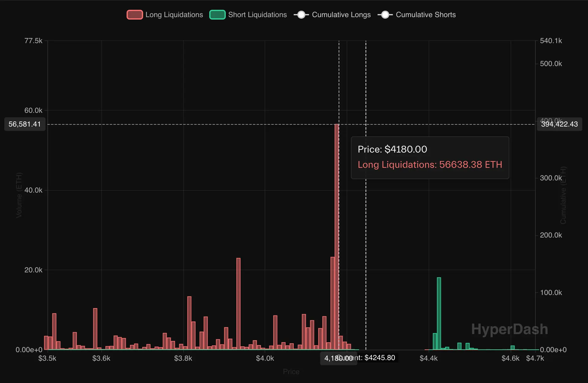Select the Cumulative Longs legend label
Viewport: 588px width, 383px height.
pyautogui.click(x=341, y=14)
